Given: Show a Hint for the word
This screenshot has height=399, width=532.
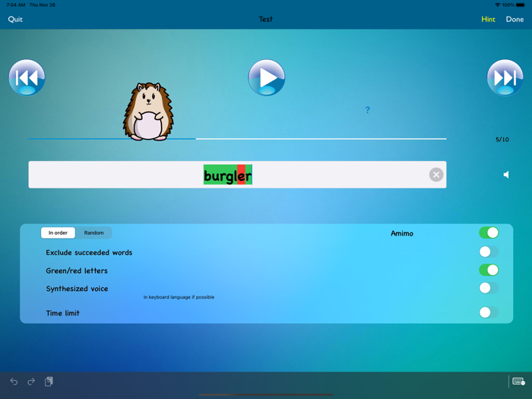Looking at the screenshot, I should pyautogui.click(x=488, y=19).
